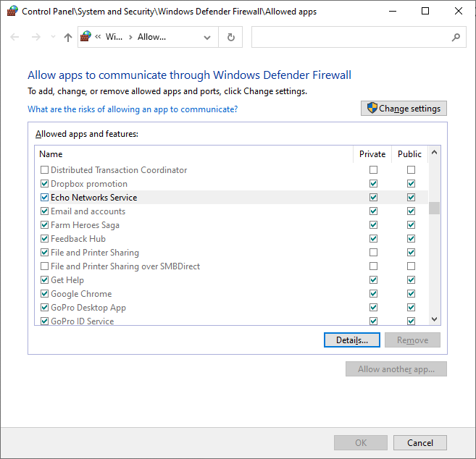Screen dimensions: 476x459
Task: Click the Details... button
Action: click(352, 340)
